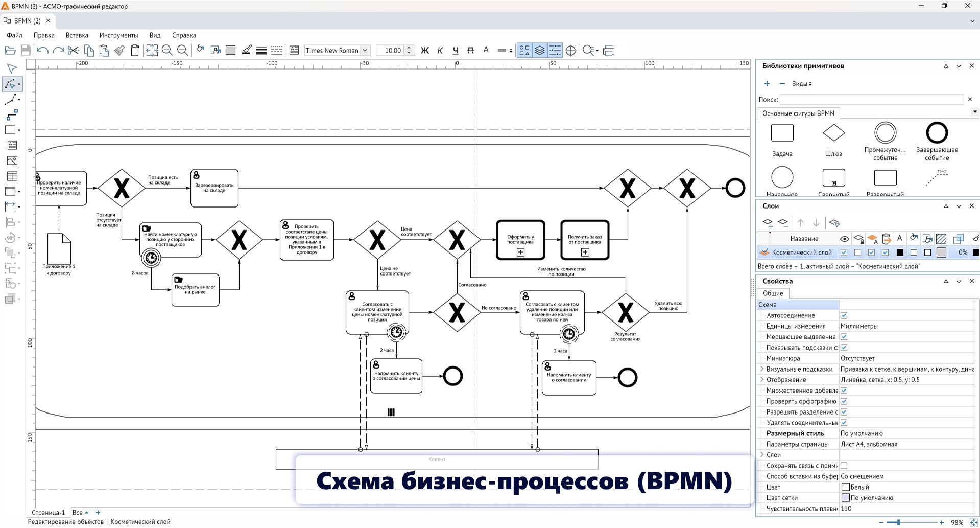Toggle the Автосоединение checkbox
This screenshot has width=980, height=528.
coord(844,315)
